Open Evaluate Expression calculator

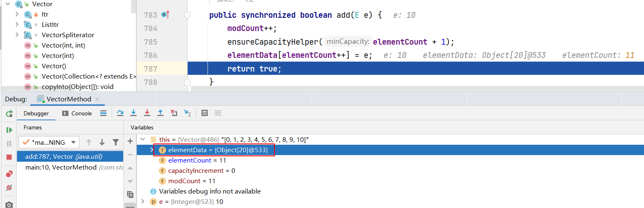[x=204, y=113]
